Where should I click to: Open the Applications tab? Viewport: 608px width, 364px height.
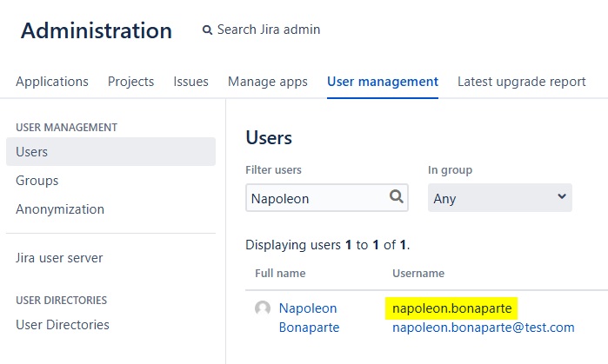pyautogui.click(x=52, y=82)
